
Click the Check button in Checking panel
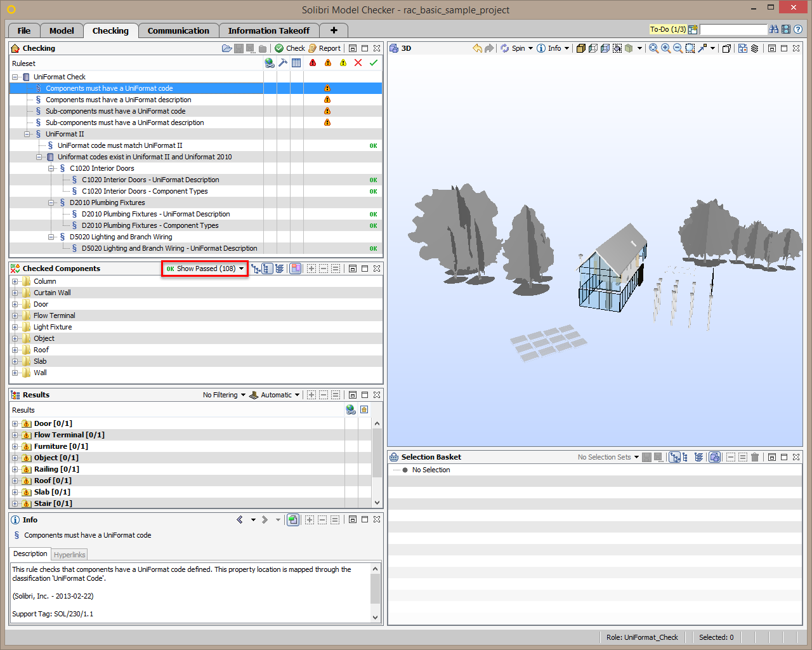[289, 48]
